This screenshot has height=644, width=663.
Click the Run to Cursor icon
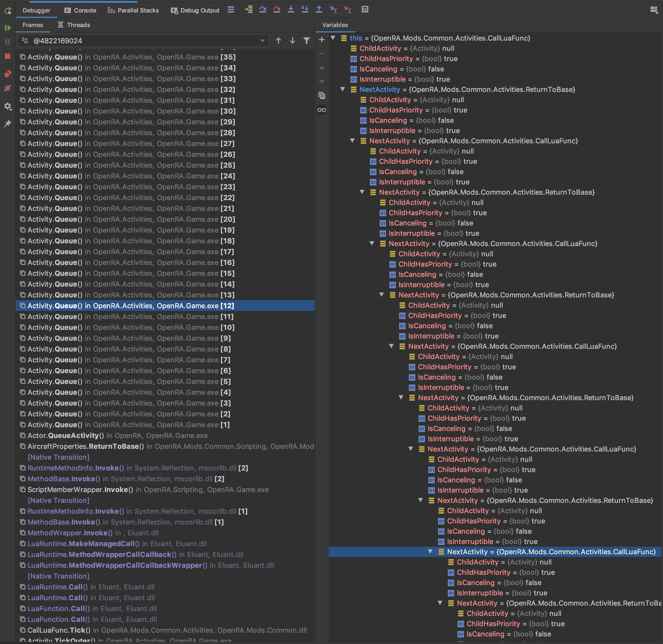[x=333, y=9]
